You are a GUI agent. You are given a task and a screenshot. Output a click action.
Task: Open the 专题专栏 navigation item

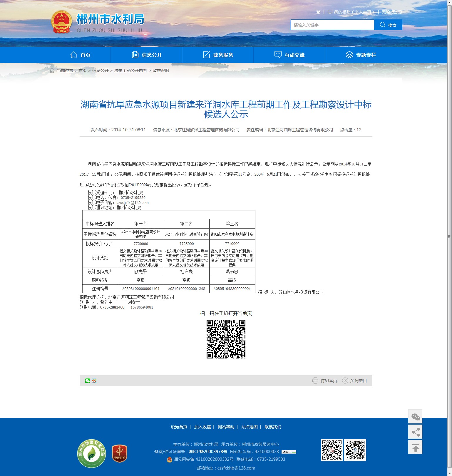(361, 55)
